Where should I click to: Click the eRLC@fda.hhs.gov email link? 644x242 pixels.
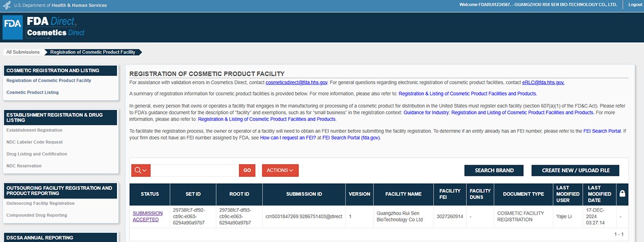click(543, 82)
